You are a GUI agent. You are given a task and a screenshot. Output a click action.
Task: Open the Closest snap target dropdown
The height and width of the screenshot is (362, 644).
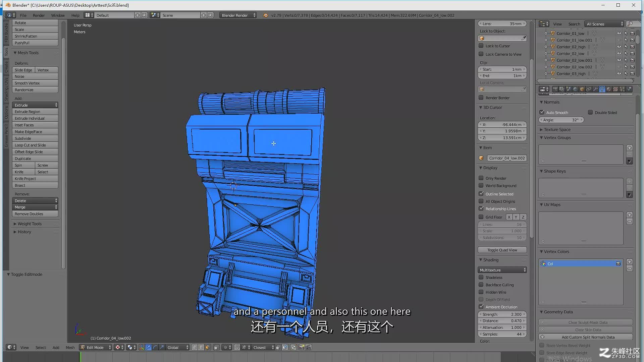[x=263, y=348]
